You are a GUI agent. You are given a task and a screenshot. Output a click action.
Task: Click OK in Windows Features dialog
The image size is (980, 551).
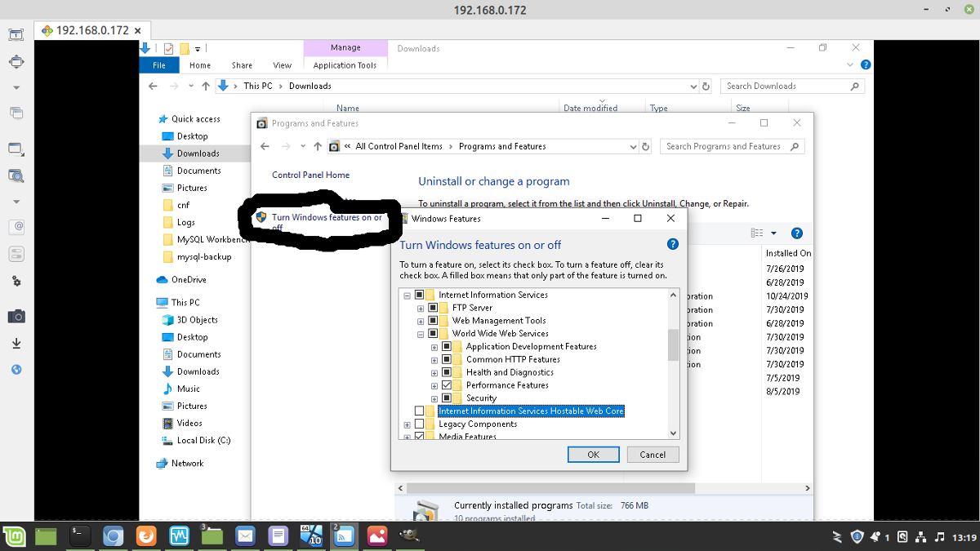[x=593, y=455]
